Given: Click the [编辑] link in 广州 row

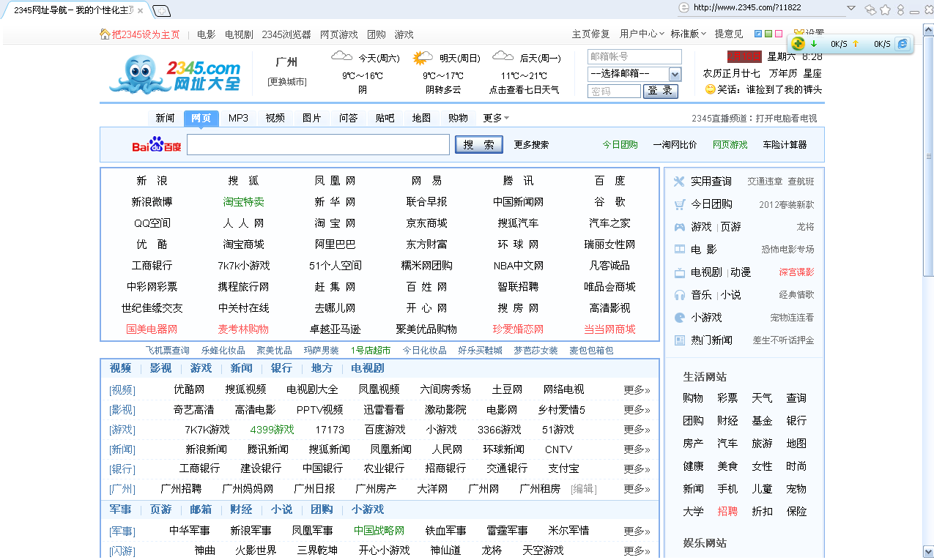Looking at the screenshot, I should (x=583, y=489).
